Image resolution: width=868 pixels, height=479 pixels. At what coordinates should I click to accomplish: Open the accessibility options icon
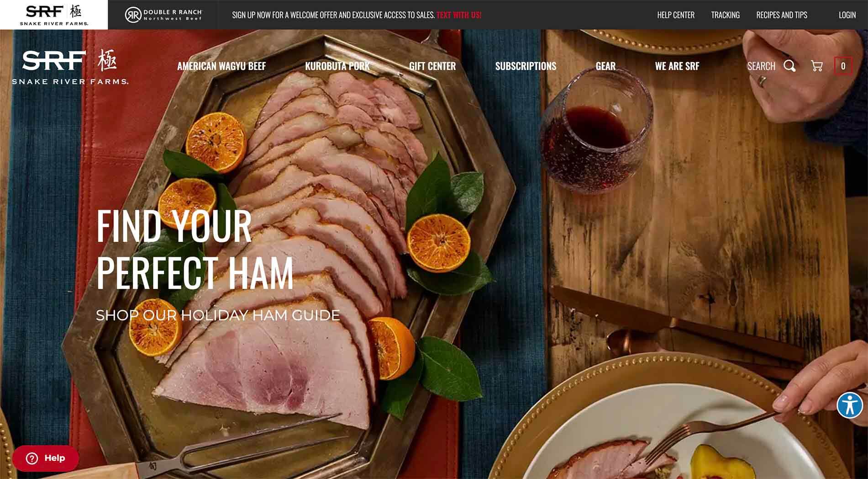pos(850,405)
